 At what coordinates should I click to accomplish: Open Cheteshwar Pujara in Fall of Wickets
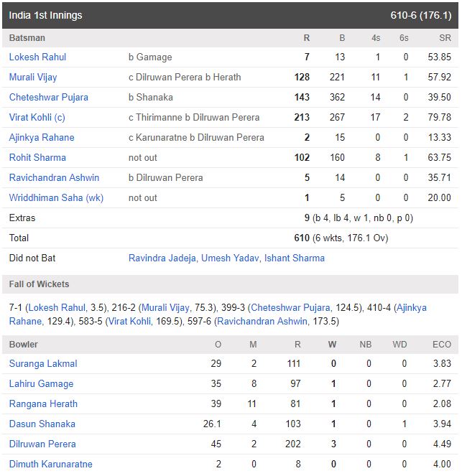coord(291,307)
